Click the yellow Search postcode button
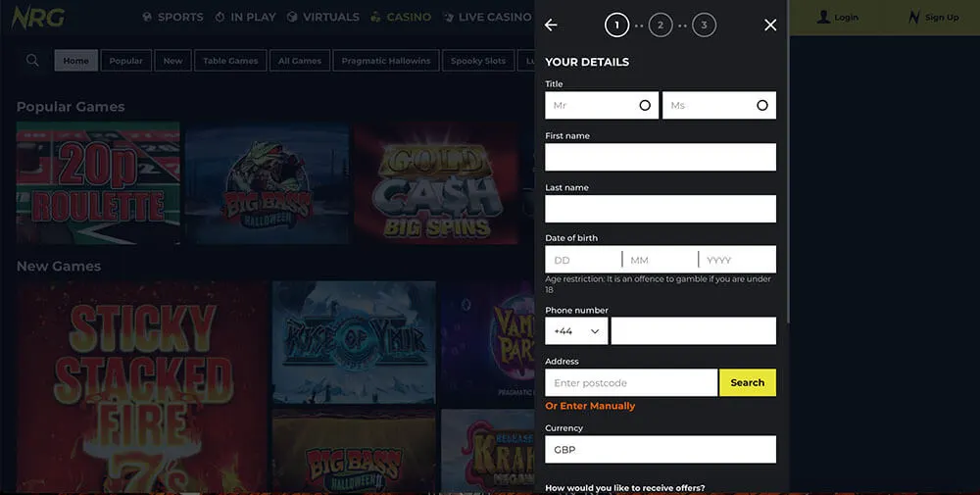 click(748, 382)
